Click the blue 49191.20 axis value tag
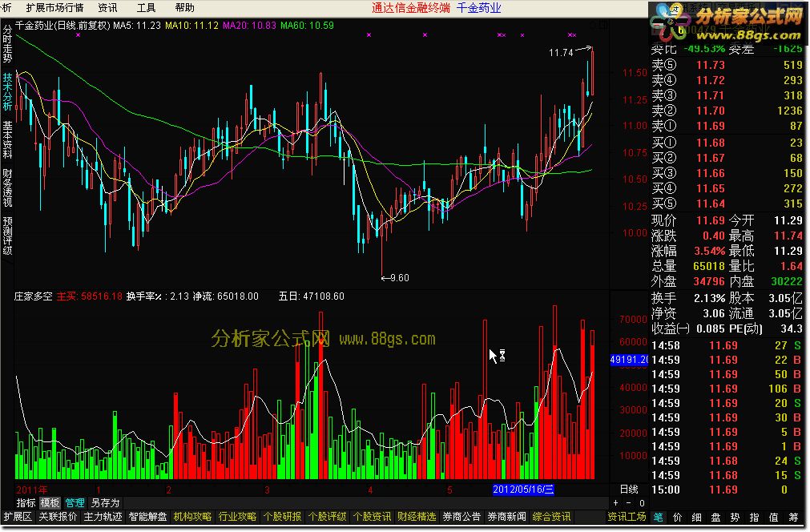The height and width of the screenshot is (532, 810). pos(629,360)
